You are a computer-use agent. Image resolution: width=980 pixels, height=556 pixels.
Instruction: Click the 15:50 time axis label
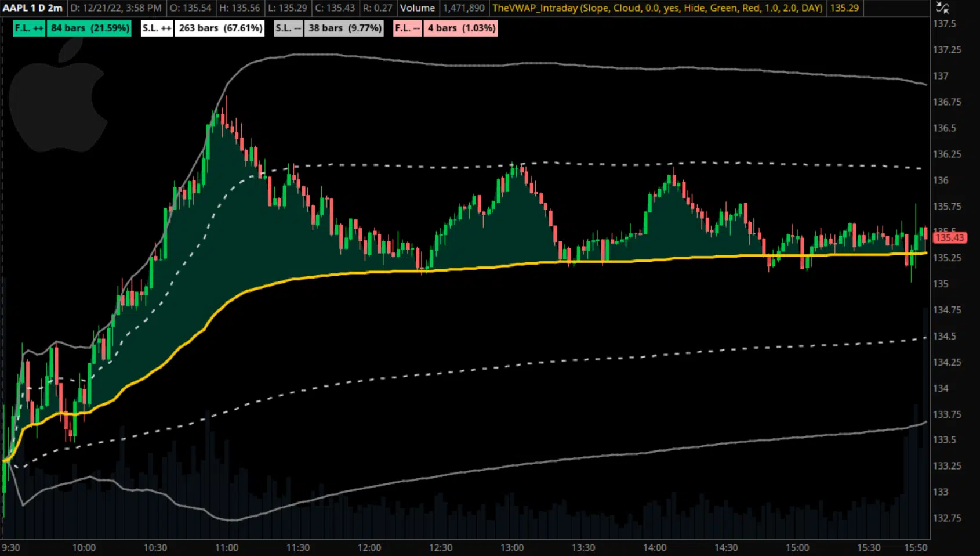tap(916, 547)
